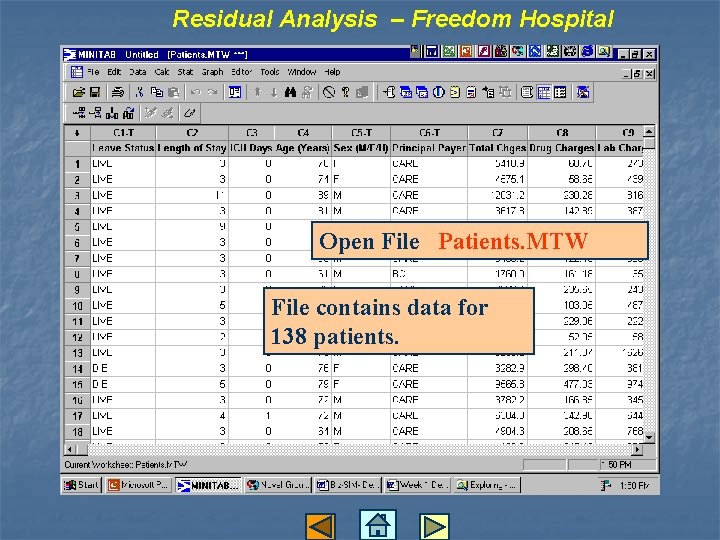Click the Total Chges column name cell
The height and width of the screenshot is (540, 720).
pos(498,148)
